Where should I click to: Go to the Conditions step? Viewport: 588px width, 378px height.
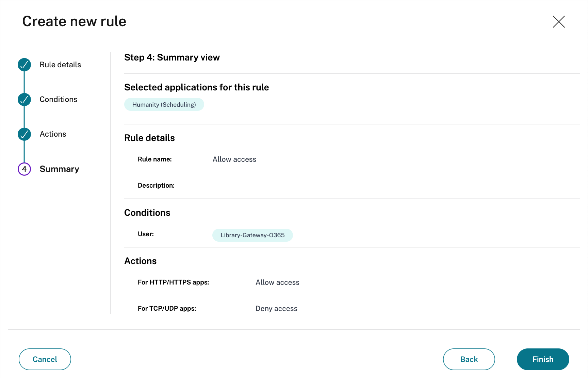pos(58,99)
